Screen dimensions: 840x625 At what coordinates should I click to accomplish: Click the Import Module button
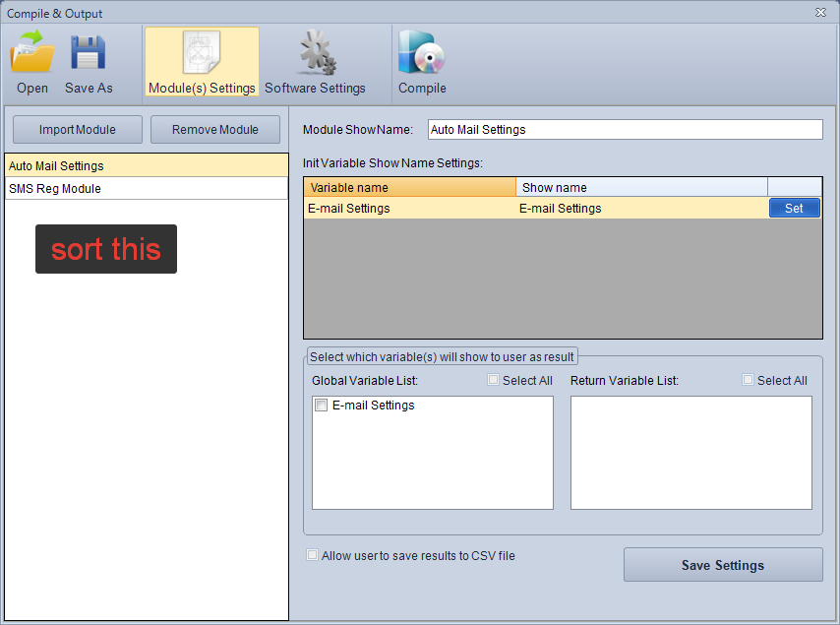pyautogui.click(x=78, y=130)
